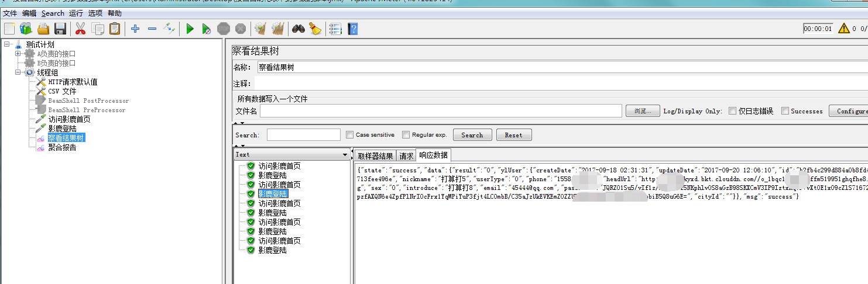This screenshot has width=868, height=284.
Task: Click the 浏览... browse button
Action: 642,111
